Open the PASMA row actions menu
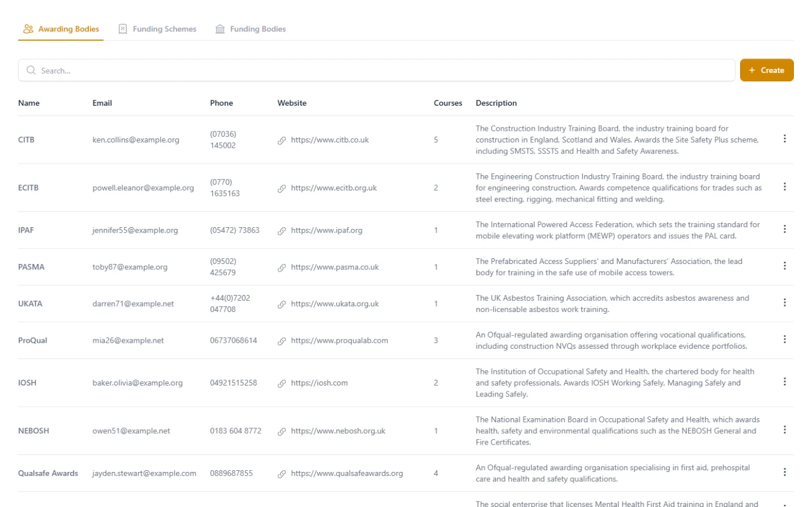812x507 pixels. click(785, 266)
